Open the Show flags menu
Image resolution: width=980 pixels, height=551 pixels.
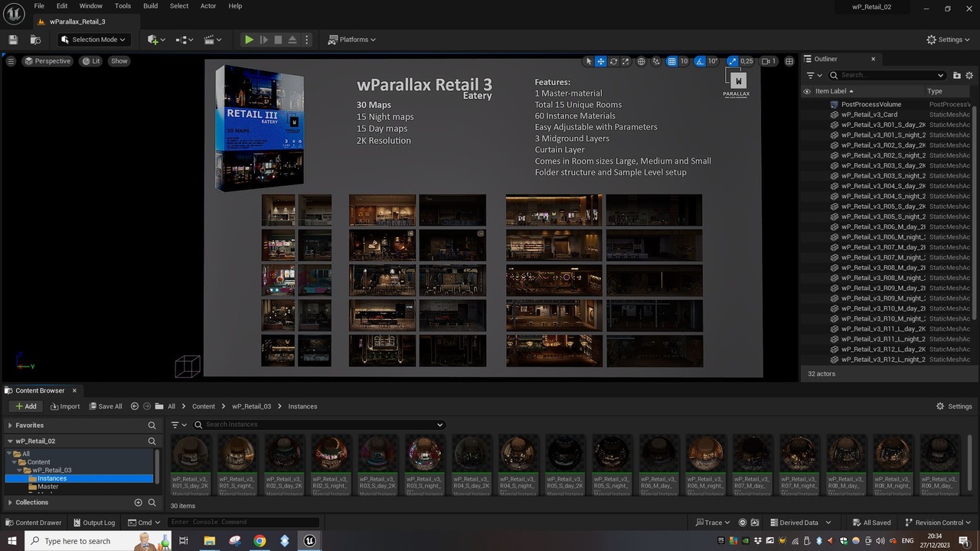click(119, 61)
